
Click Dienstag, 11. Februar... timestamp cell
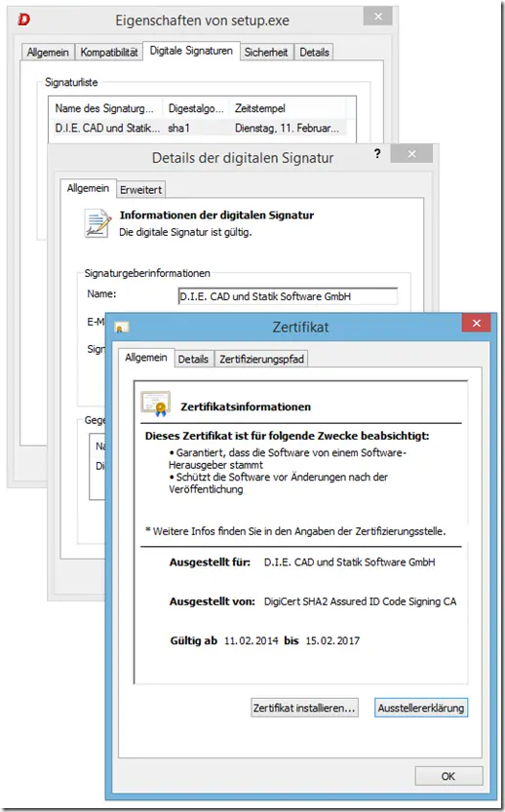pos(287,128)
